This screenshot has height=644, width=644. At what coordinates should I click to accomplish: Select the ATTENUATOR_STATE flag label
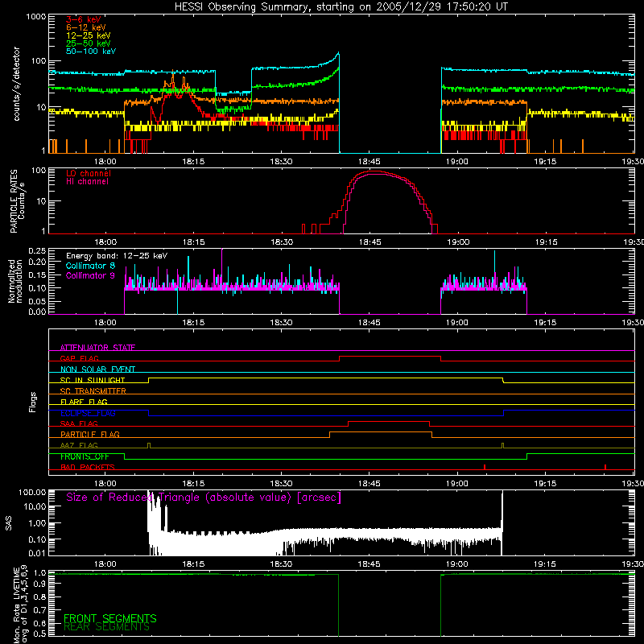coord(97,348)
